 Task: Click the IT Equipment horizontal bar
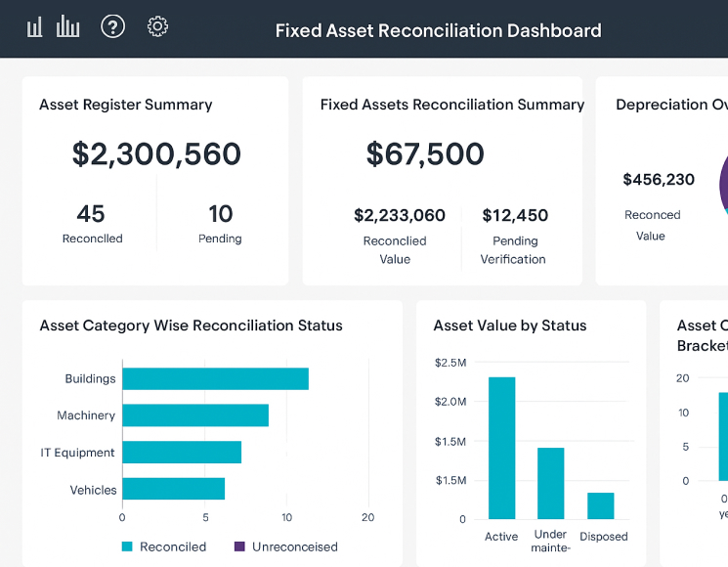coord(182,453)
